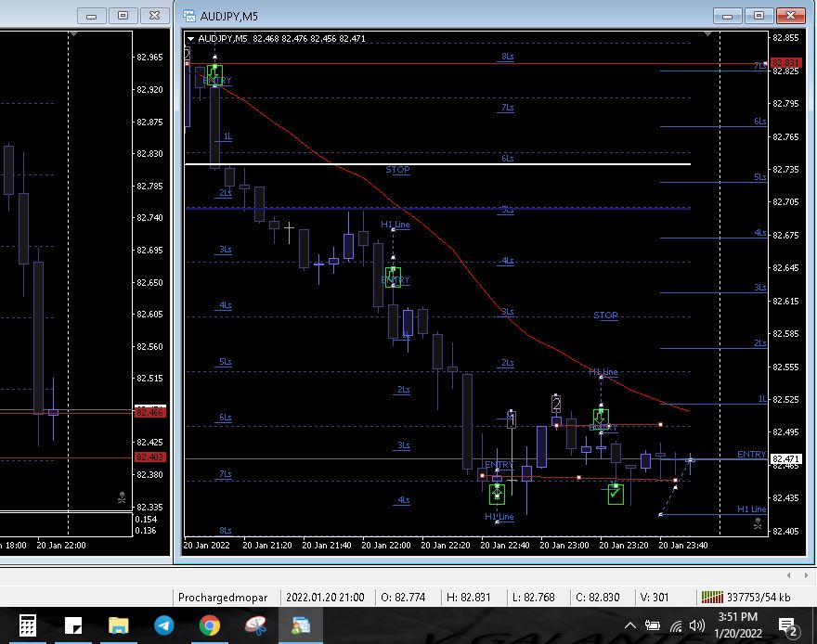This screenshot has height=644, width=817.
Task: Click the Wi-Fi network tray icon
Action: point(675,626)
